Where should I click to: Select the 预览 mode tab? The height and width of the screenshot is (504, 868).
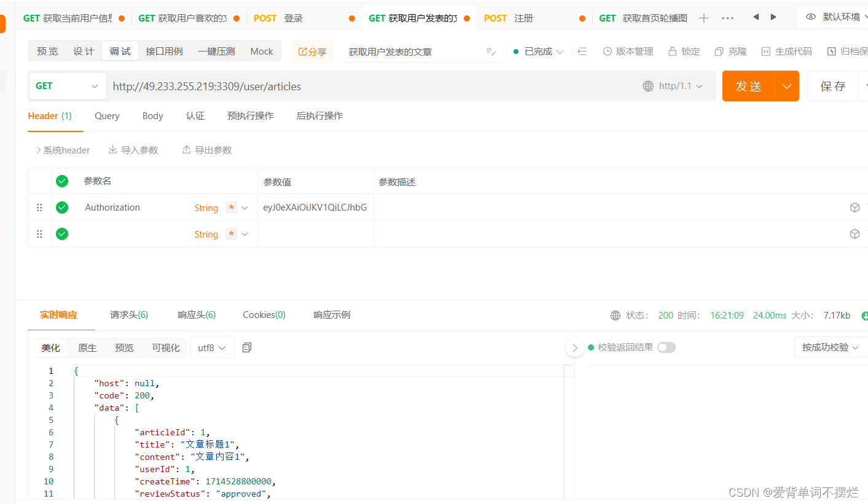point(47,51)
